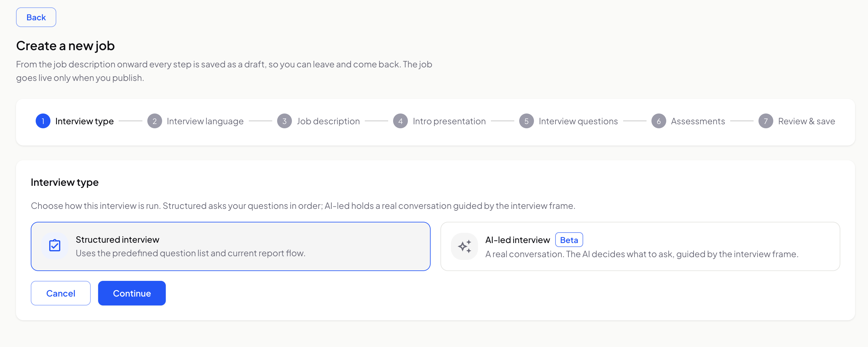Click step 1 circle icon

(x=43, y=121)
